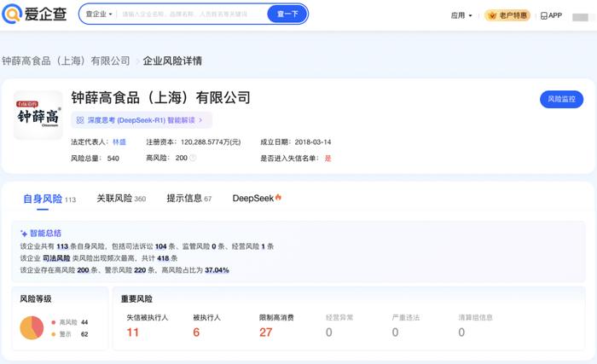The image size is (597, 364).
Task: Go back via 钟薛高食品（上海）有限公司 breadcrumb
Action: coord(66,61)
